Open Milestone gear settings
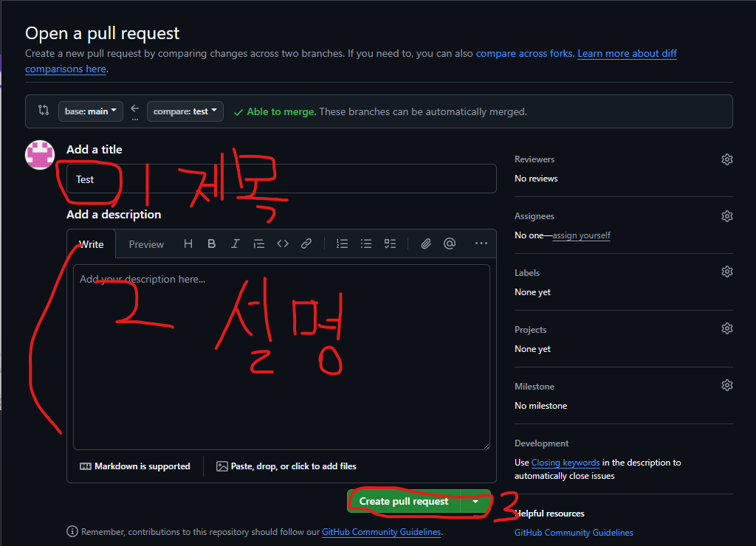The width and height of the screenshot is (756, 546). click(x=727, y=386)
